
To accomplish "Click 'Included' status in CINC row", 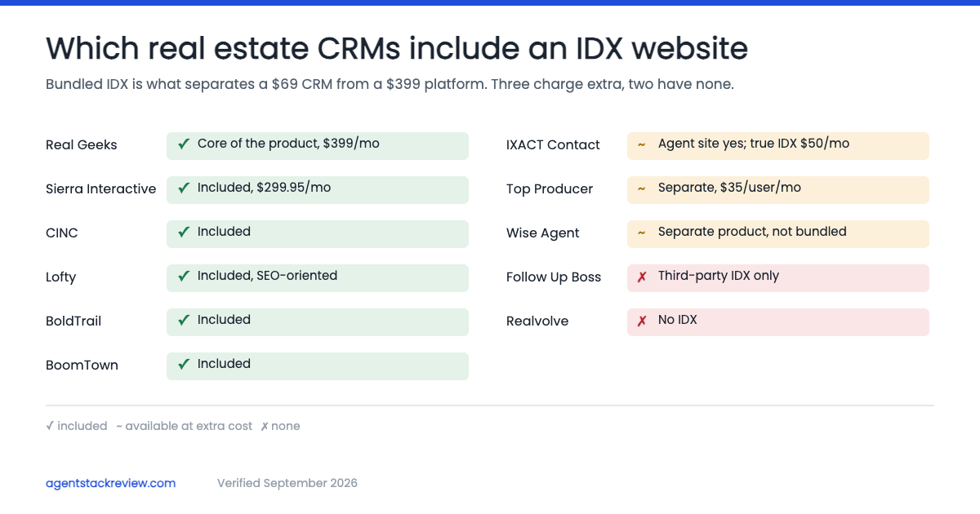I will 224,232.
